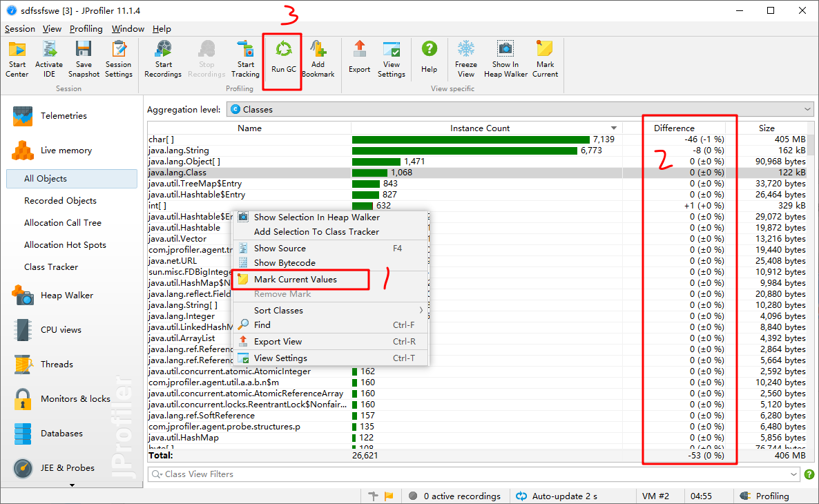Choose View Settings in context menu
The image size is (819, 504).
330,358
